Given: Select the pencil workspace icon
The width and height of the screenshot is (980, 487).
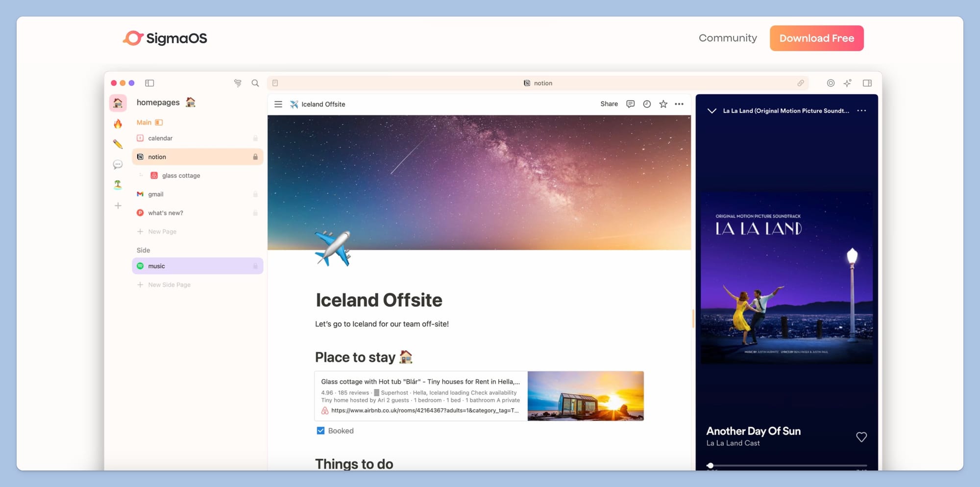Looking at the screenshot, I should click(x=118, y=144).
